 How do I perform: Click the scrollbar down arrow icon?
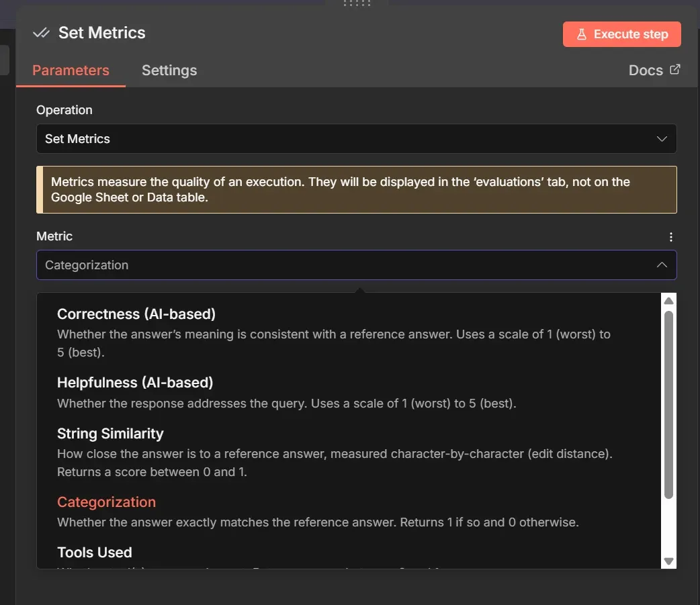click(x=668, y=561)
